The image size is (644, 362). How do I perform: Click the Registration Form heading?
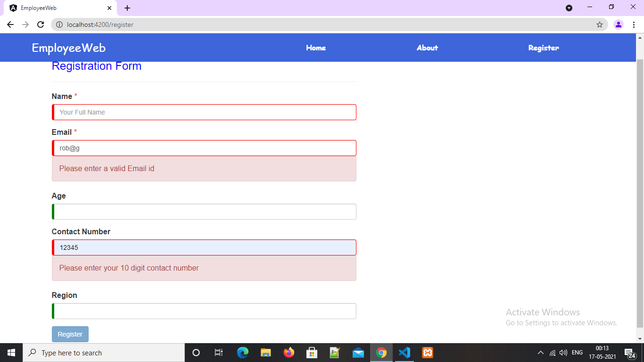click(x=97, y=66)
